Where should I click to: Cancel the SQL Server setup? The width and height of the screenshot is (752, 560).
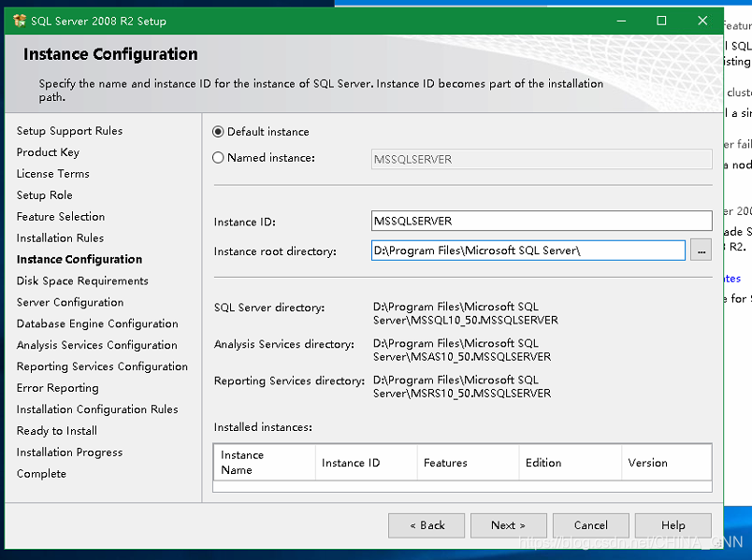tap(591, 525)
